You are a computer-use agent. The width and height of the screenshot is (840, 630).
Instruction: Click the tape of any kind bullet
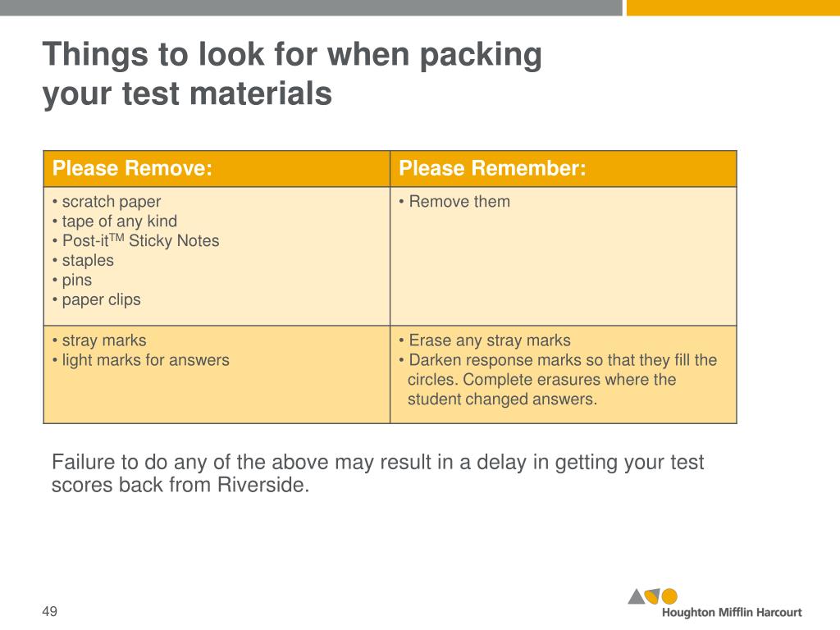pyautogui.click(x=115, y=221)
